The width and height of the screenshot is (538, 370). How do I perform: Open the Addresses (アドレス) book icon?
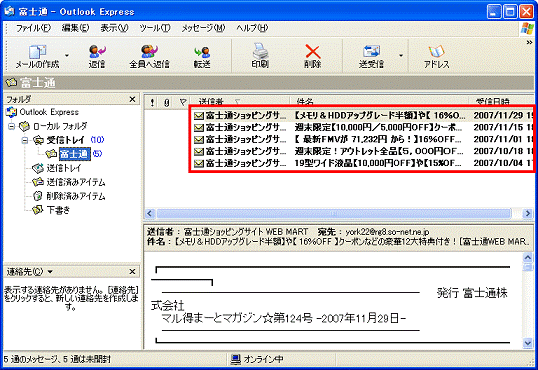[x=436, y=52]
